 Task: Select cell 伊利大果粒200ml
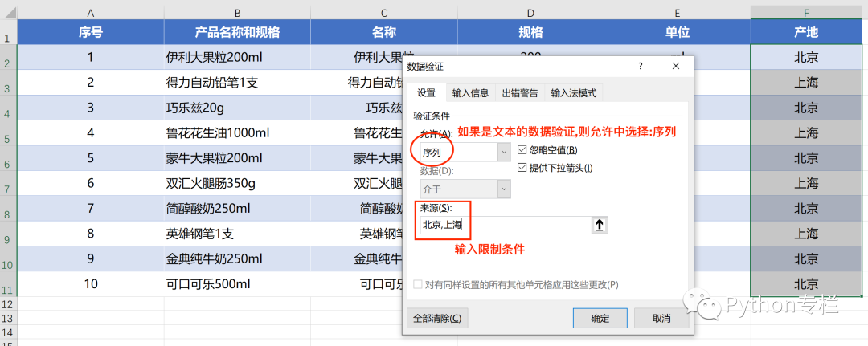tap(237, 57)
